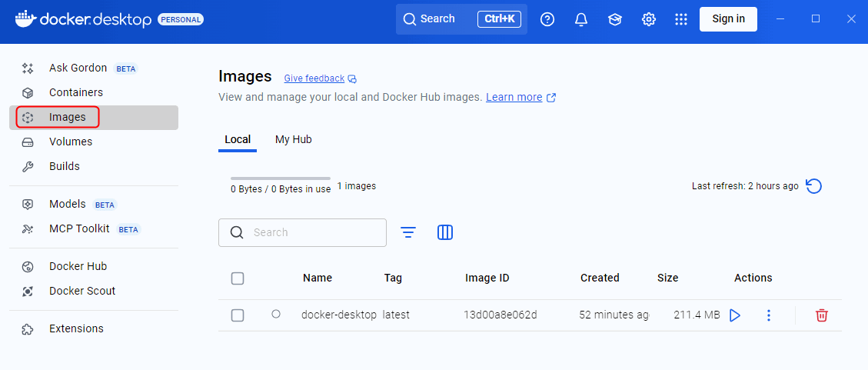Switch to the My Hub tab
This screenshot has width=868, height=370.
click(293, 139)
